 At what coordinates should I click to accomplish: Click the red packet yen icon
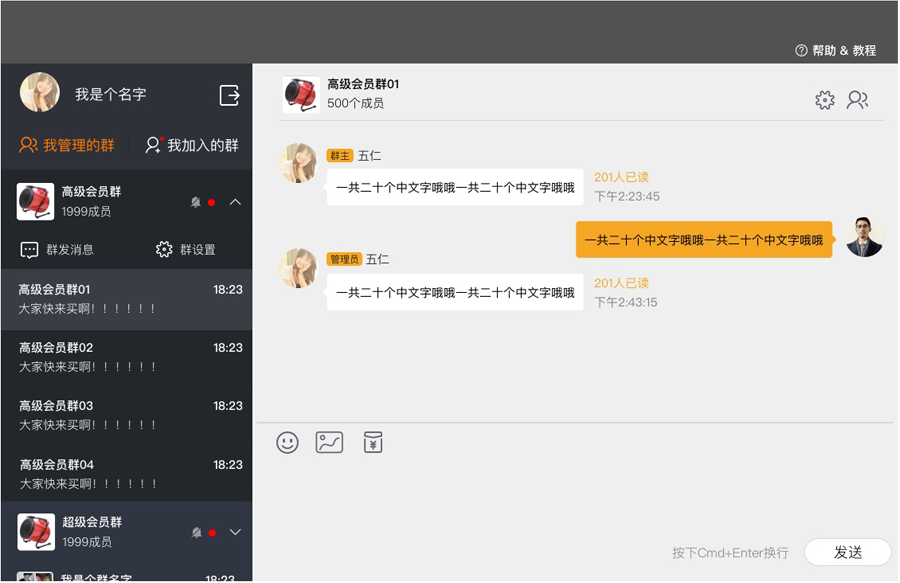click(x=373, y=442)
